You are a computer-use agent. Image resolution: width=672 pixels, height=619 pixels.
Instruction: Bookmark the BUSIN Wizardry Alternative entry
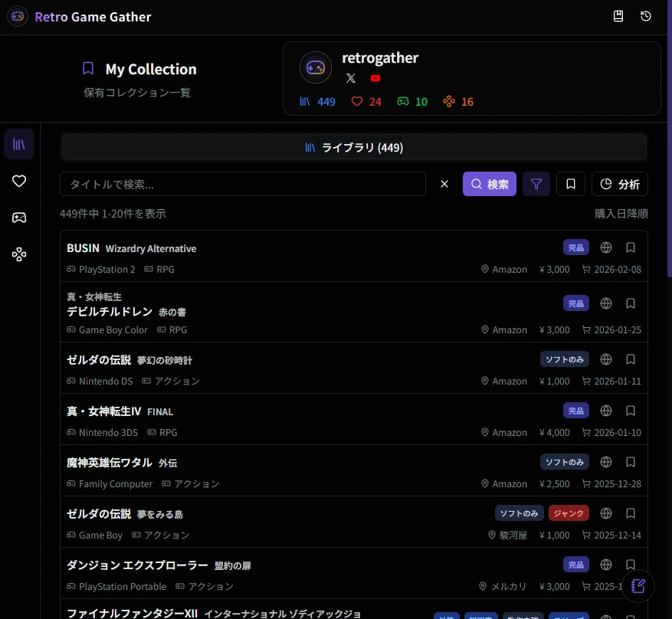[x=630, y=247]
